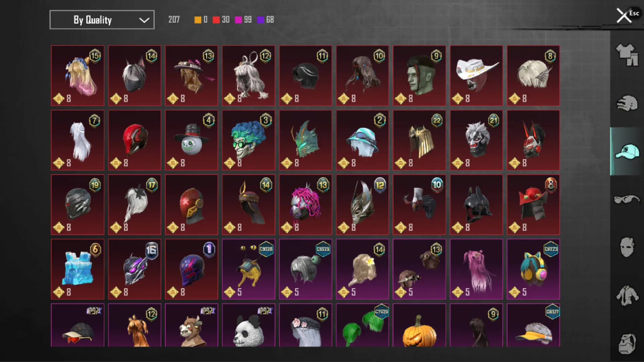Click the dropdown chevron arrow
The height and width of the screenshot is (362, 644).
[x=144, y=20]
